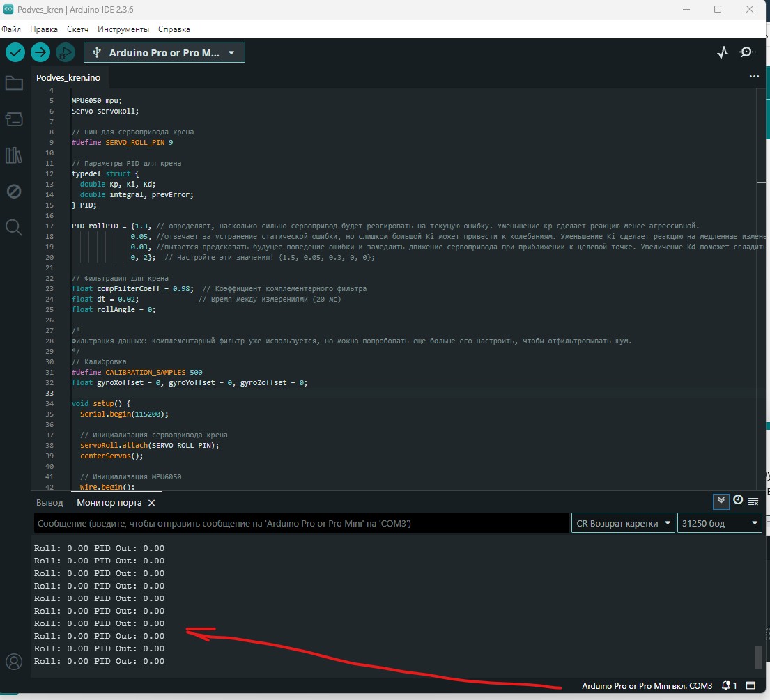Viewport: 770px width, 700px height.
Task: Open the Library Manager sidebar icon
Action: click(14, 155)
